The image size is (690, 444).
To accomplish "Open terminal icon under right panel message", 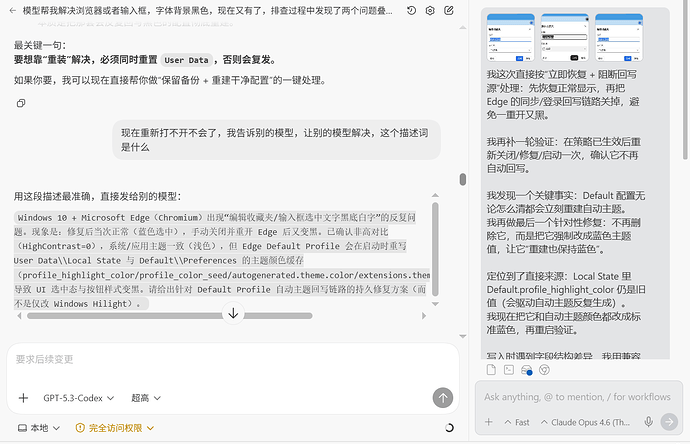I will 509,370.
